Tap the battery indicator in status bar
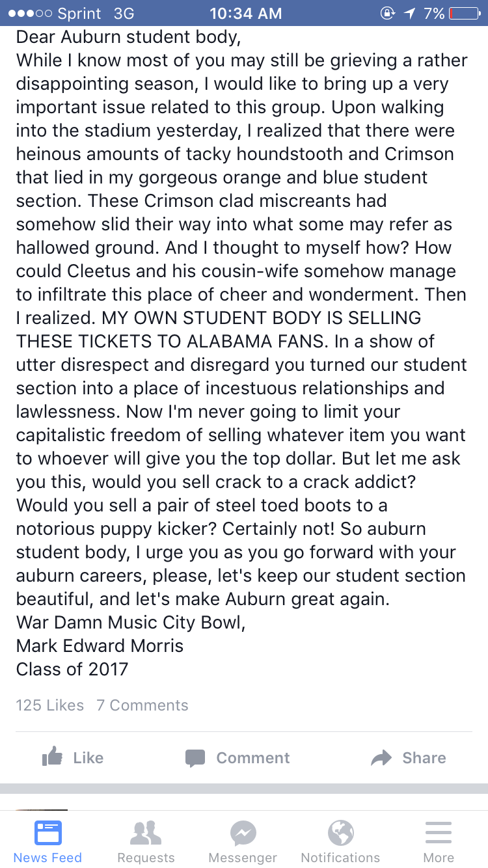Image resolution: width=488 pixels, height=868 pixels. (465, 13)
